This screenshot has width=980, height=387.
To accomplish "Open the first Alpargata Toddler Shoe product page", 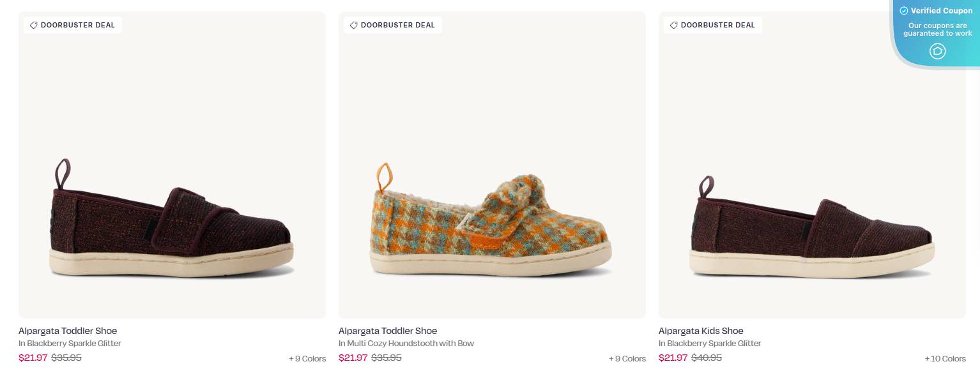I will click(68, 331).
